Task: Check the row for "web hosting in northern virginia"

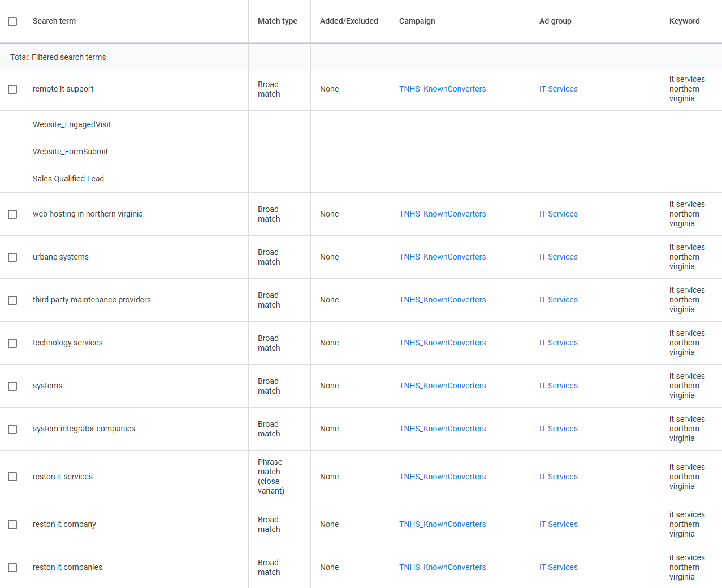Action: click(x=12, y=214)
